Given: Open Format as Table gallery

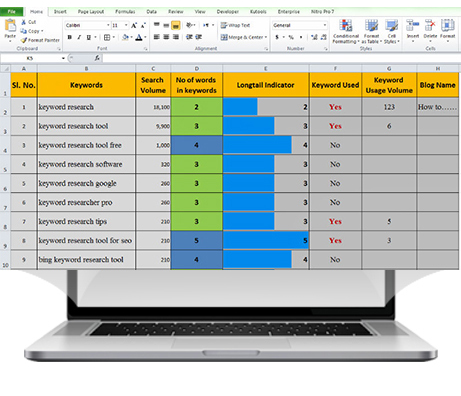Looking at the screenshot, I should coord(371,31).
